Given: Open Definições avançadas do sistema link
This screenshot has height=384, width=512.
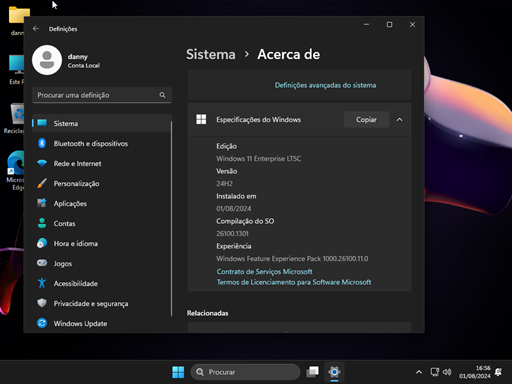Looking at the screenshot, I should pyautogui.click(x=325, y=85).
